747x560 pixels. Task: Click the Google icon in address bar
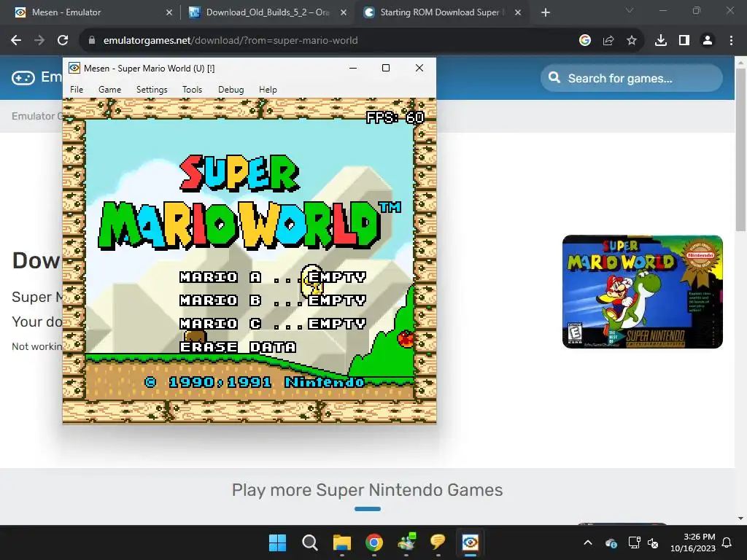pos(585,41)
